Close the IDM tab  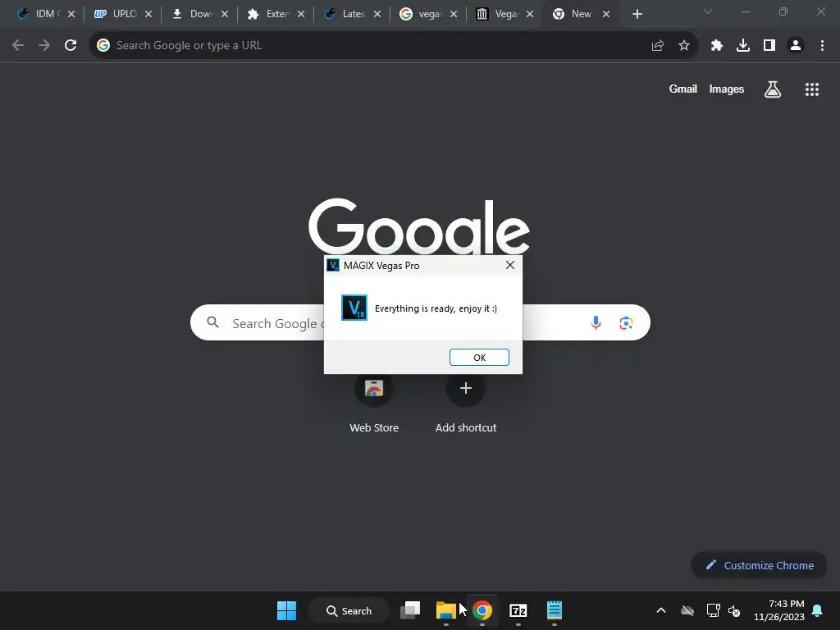click(x=71, y=15)
